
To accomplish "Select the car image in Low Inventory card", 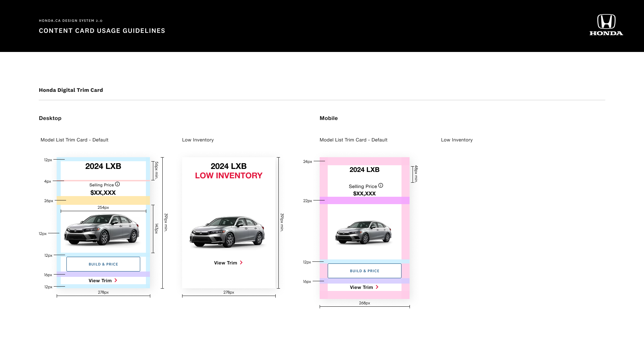I will pyautogui.click(x=227, y=232).
